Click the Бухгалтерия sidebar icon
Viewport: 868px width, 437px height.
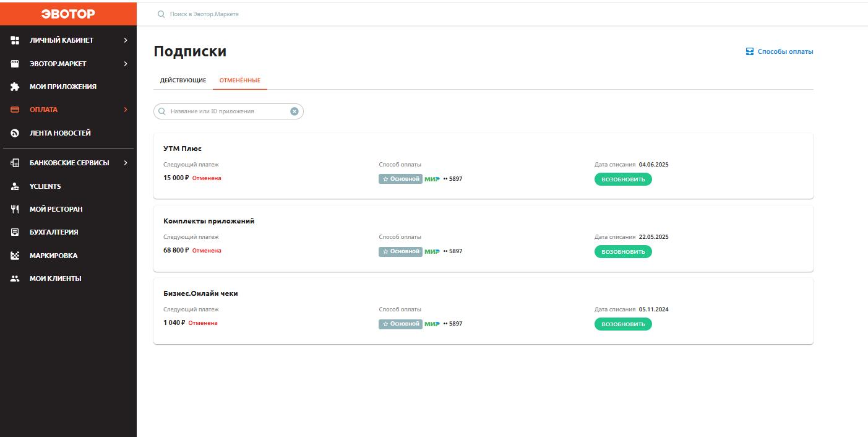[15, 232]
